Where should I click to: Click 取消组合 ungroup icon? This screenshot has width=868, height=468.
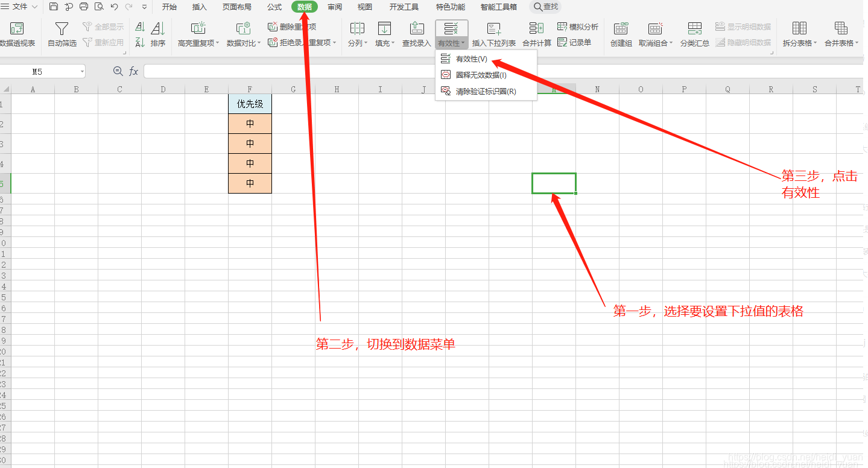656,28
